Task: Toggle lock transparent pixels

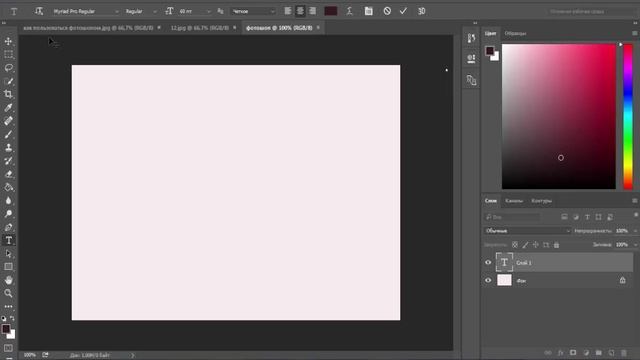Action: (515, 245)
